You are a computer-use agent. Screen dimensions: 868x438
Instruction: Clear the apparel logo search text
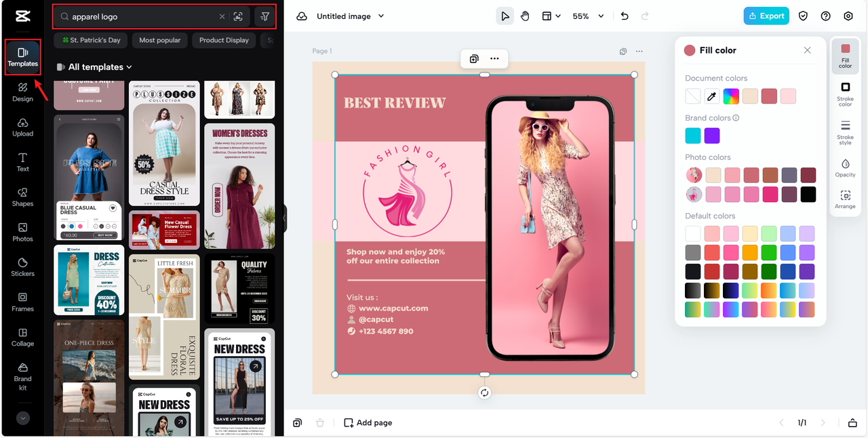(222, 16)
